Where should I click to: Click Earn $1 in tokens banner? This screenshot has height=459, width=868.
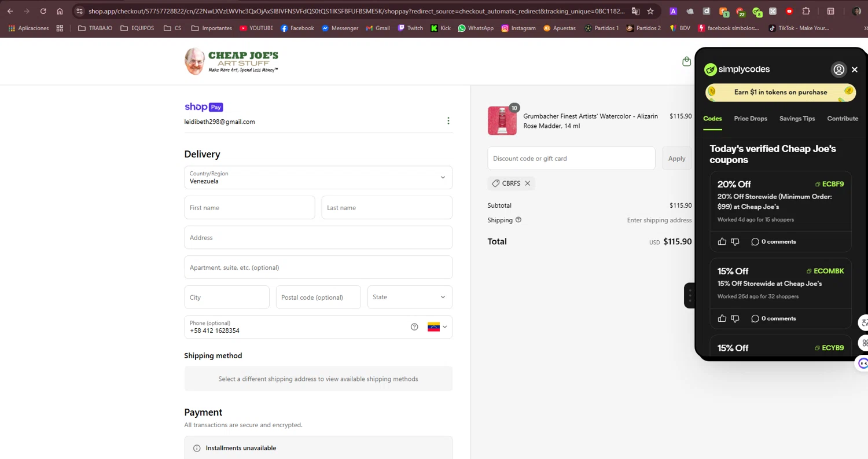pos(781,92)
